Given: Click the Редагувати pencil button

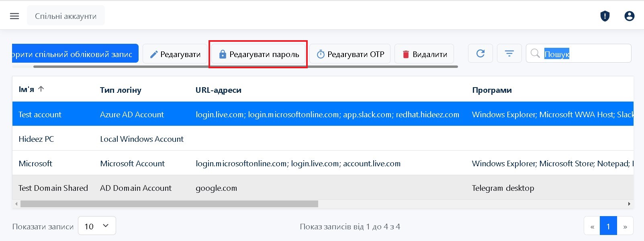Looking at the screenshot, I should coord(175,54).
